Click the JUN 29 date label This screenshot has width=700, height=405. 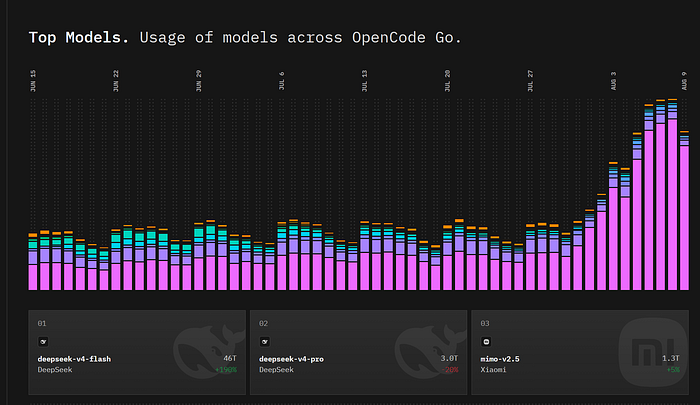pyautogui.click(x=199, y=81)
